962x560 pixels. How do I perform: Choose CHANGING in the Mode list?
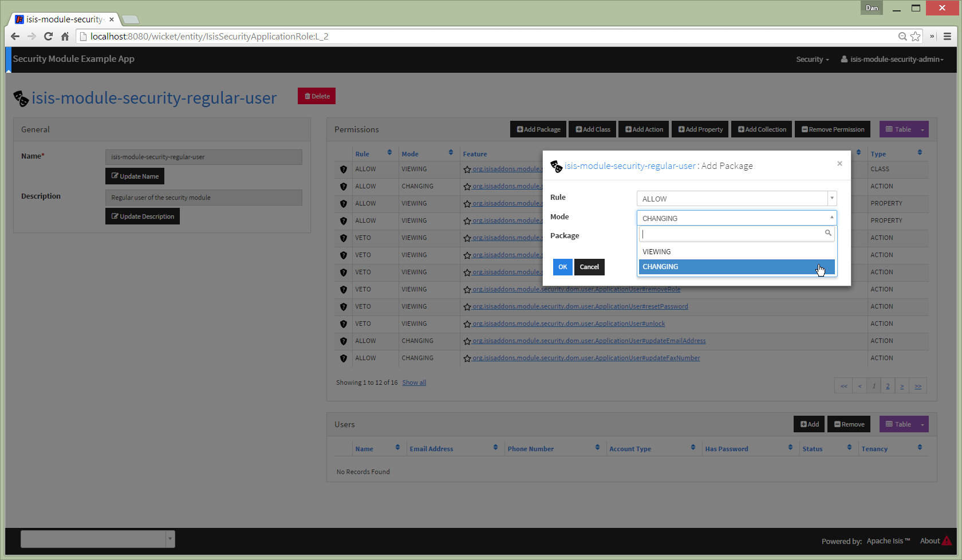click(x=736, y=267)
